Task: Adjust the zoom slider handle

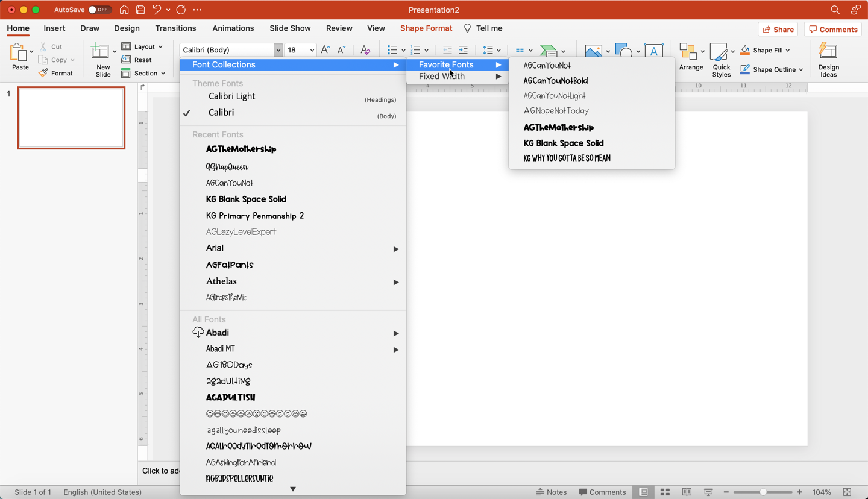Action: coord(763,492)
